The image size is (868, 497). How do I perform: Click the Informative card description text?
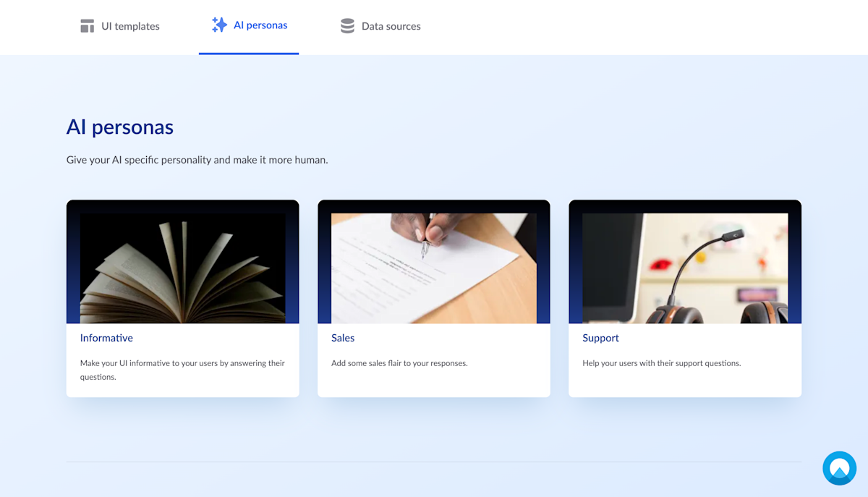pyautogui.click(x=182, y=370)
